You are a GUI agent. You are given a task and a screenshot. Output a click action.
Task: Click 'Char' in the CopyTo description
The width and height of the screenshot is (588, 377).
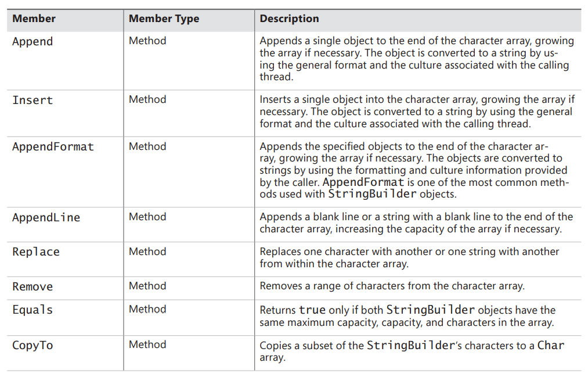point(550,345)
